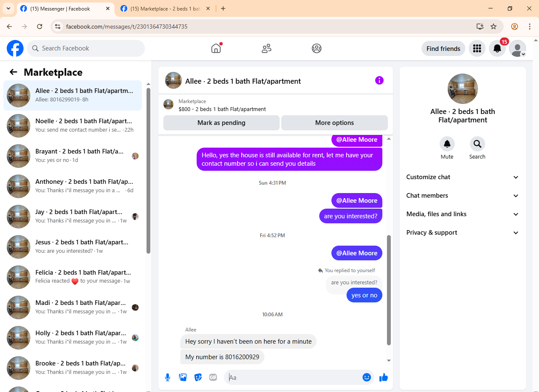539x392 pixels.
Task: Open the Home feed icon
Action: click(216, 48)
